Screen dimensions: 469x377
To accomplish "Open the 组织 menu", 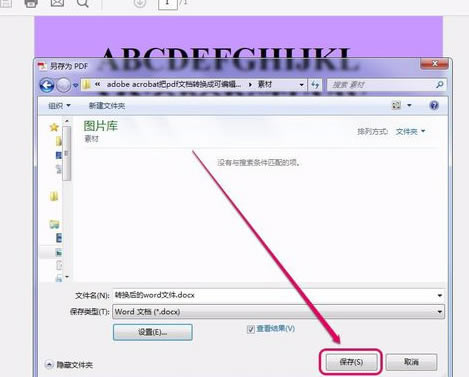I will pyautogui.click(x=59, y=106).
